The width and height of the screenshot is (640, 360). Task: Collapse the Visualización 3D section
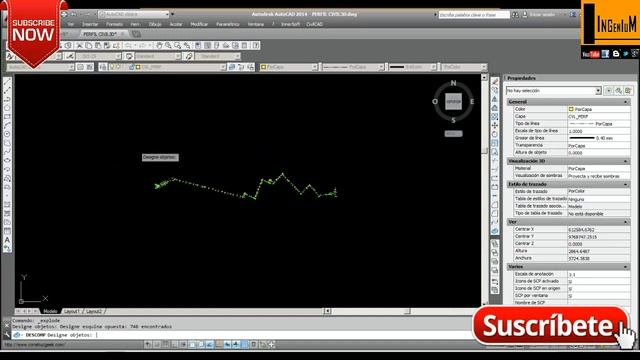point(625,162)
